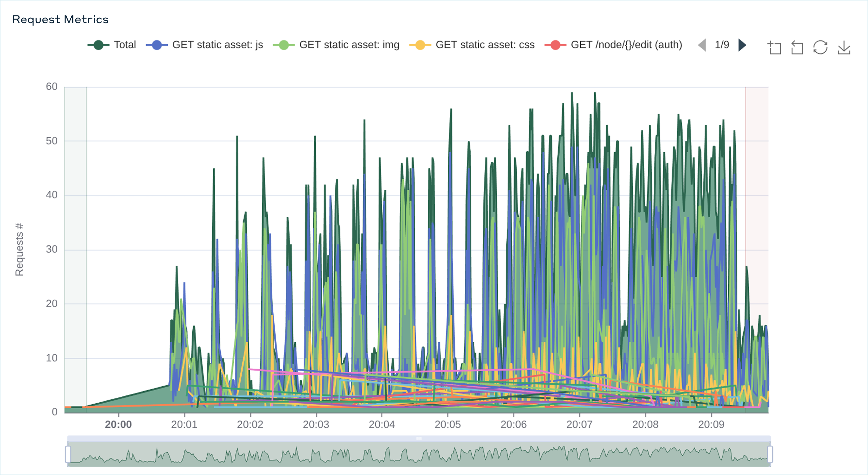Click the Request Metrics heading

[60, 20]
